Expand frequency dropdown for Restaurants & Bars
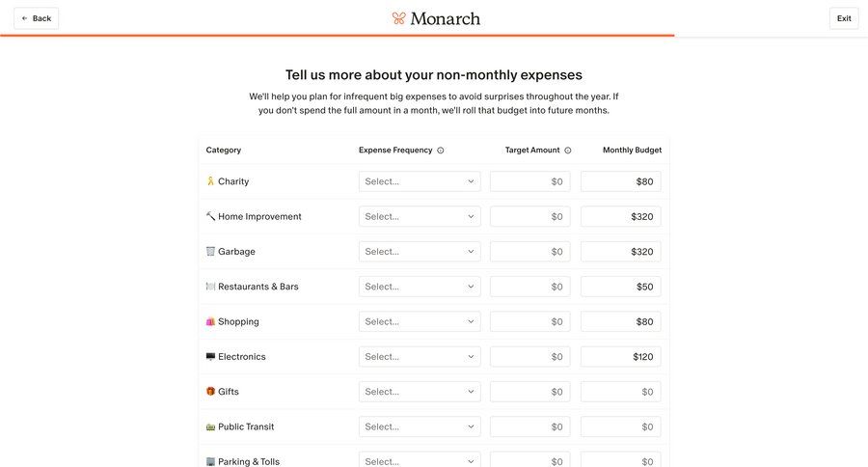Image resolution: width=868 pixels, height=467 pixels. click(x=420, y=287)
